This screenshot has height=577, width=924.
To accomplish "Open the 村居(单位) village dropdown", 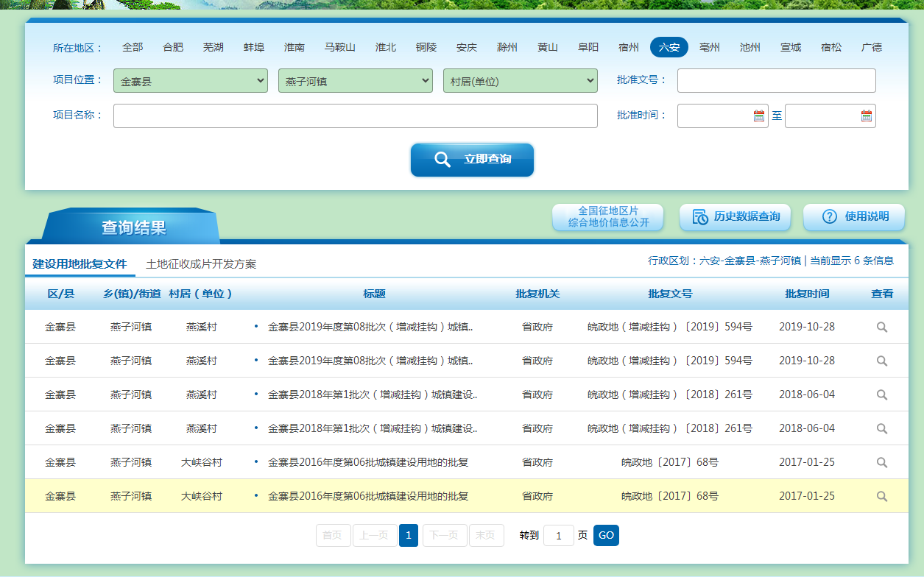I will pyautogui.click(x=521, y=81).
